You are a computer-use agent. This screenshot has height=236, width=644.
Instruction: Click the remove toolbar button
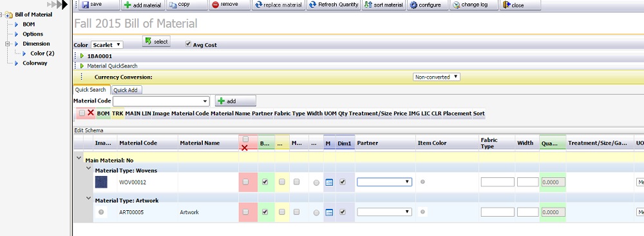(230, 5)
